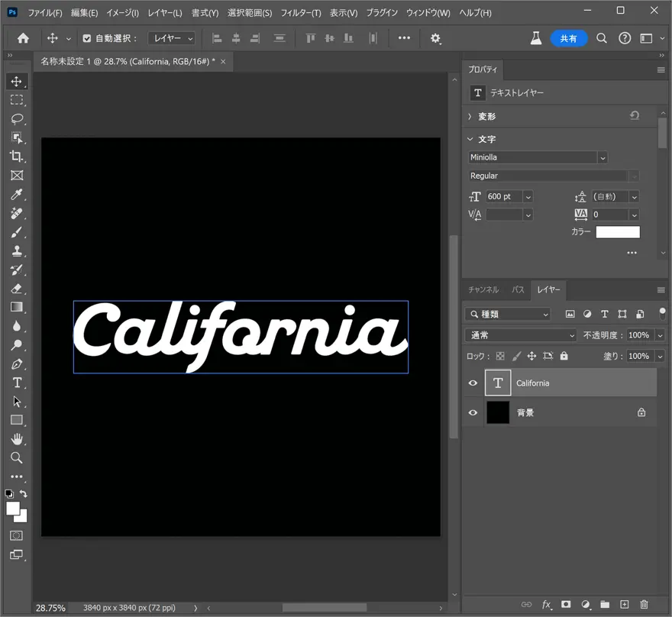Select the Dodge tool
Viewport: 672px width, 617px height.
[17, 345]
